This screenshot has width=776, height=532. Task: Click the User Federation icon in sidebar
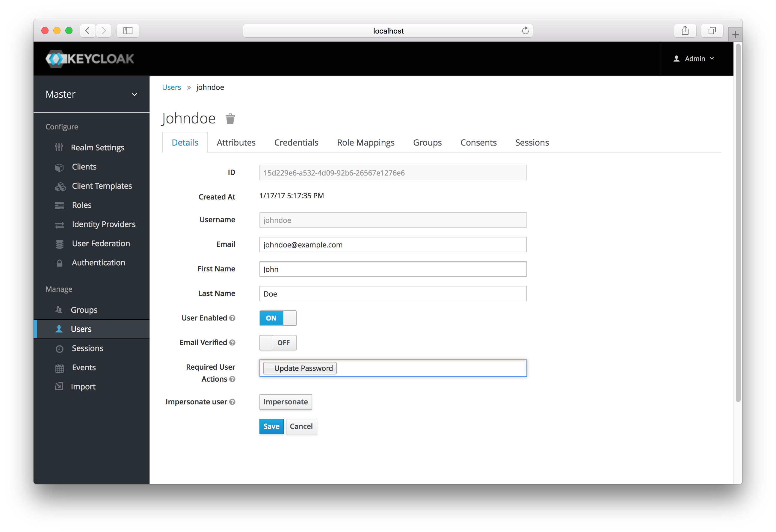59,244
